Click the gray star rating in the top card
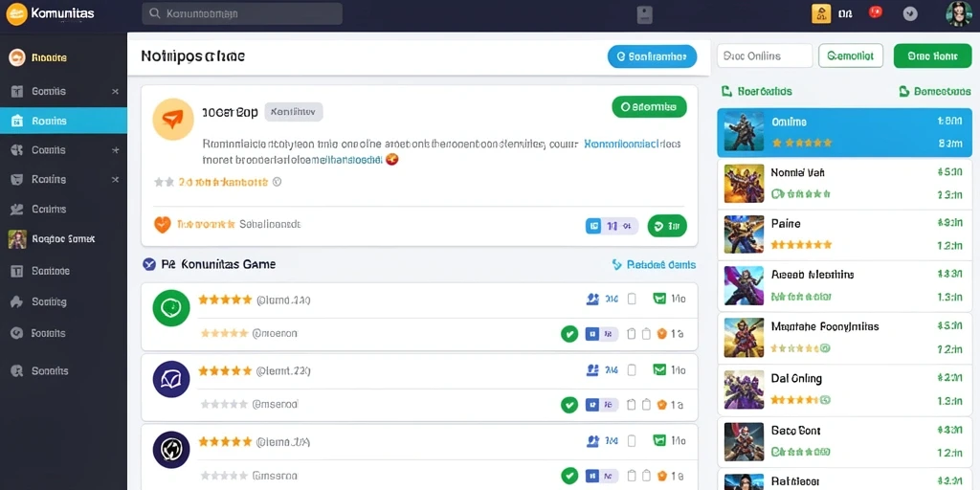The width and height of the screenshot is (980, 490). coord(165,182)
